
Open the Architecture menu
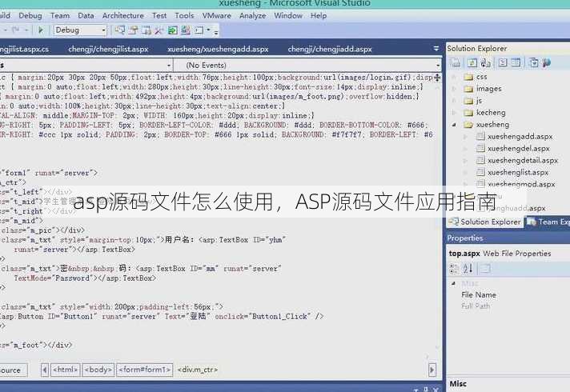pyautogui.click(x=122, y=16)
